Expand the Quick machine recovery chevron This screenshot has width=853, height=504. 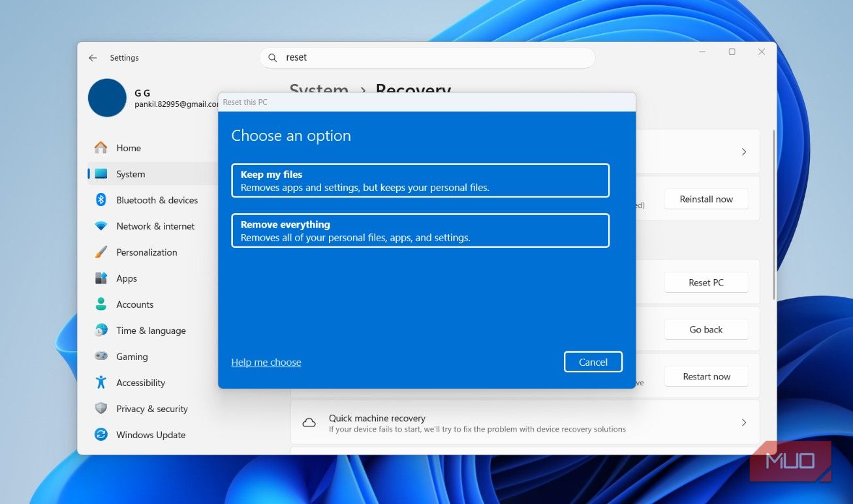click(744, 422)
